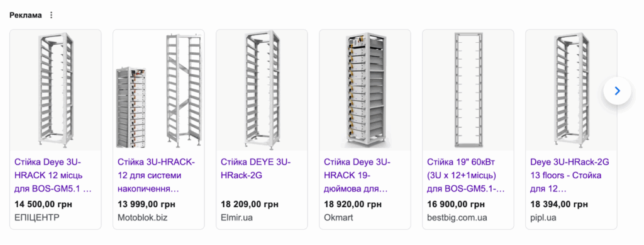Click the pipl.ua seller name
Viewport: 644px width, 245px height.
click(x=543, y=217)
